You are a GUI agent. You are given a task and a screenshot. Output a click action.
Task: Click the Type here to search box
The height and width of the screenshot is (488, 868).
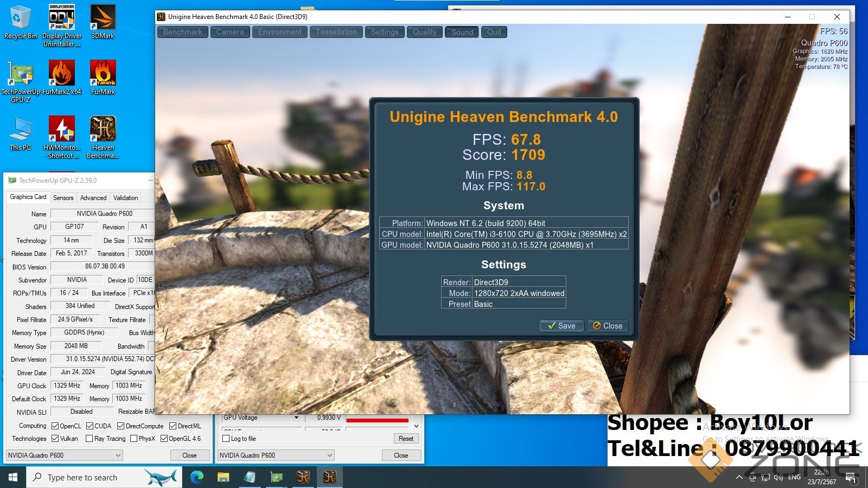click(103, 477)
